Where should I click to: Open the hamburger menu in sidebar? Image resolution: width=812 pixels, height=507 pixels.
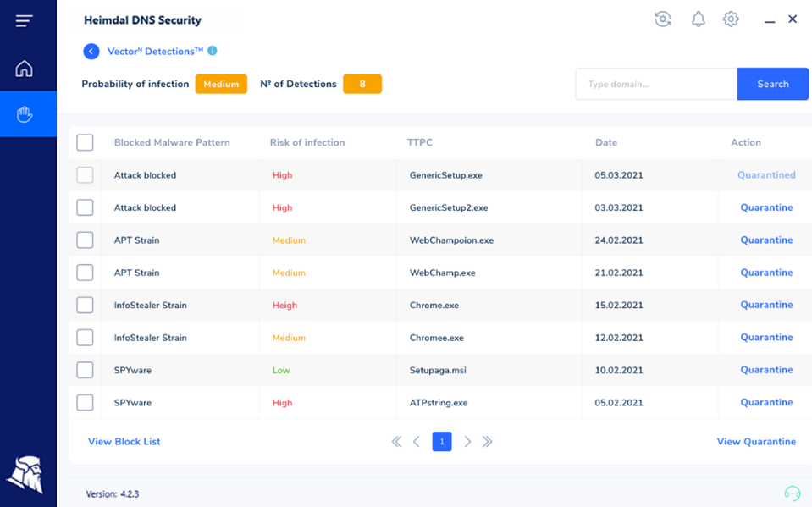click(24, 20)
